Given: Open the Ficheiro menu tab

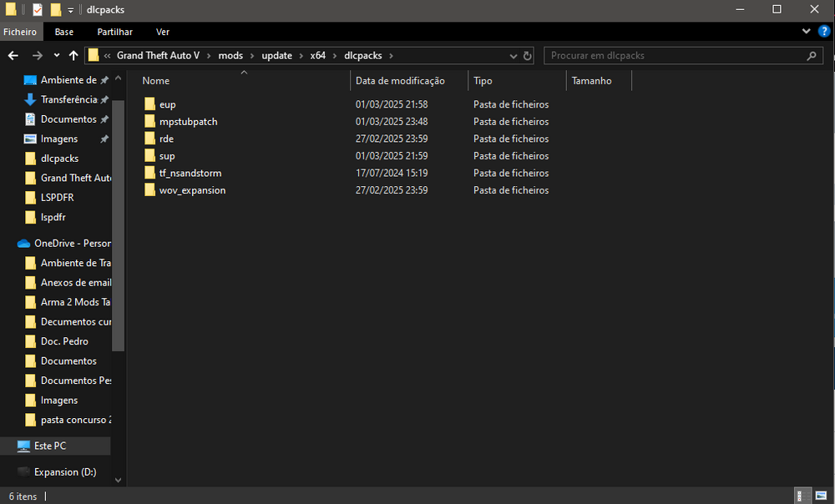Looking at the screenshot, I should [20, 32].
